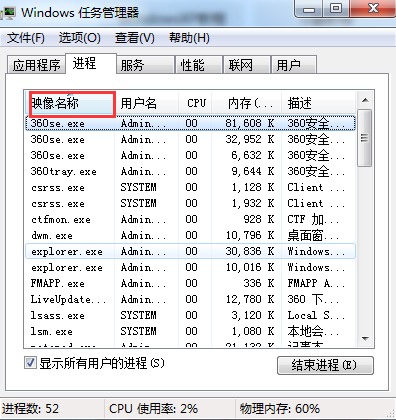Click SYSTEM user cell for lsass.exe
Image resolution: width=396 pixels, height=420 pixels.
coord(138,315)
